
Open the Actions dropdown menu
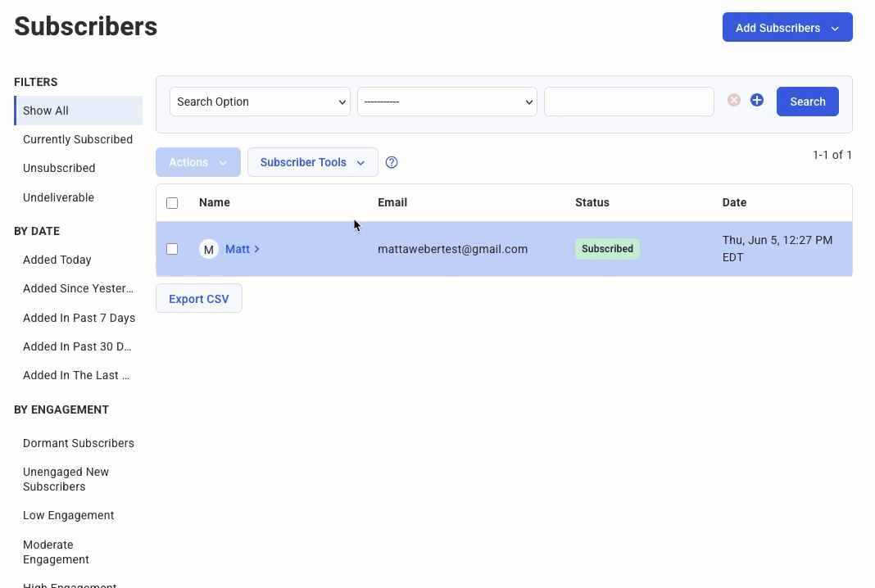tap(197, 162)
